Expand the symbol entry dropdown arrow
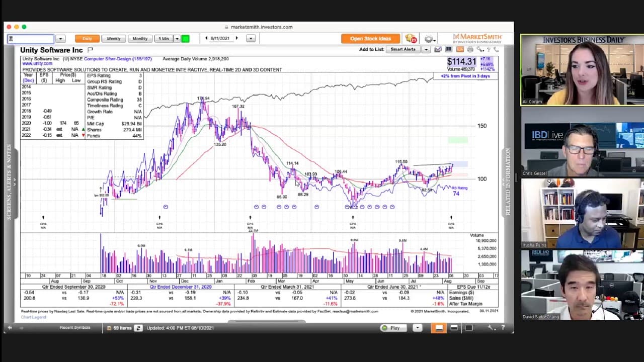644x362 pixels. [x=60, y=39]
